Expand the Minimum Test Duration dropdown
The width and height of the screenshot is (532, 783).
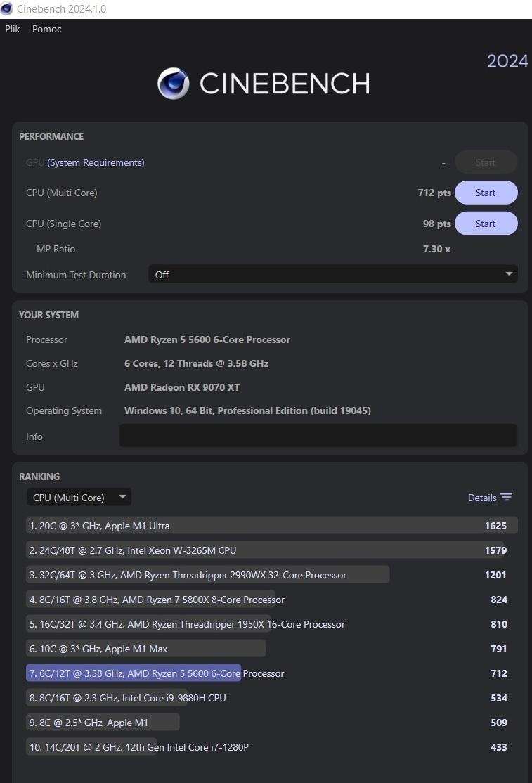click(332, 275)
